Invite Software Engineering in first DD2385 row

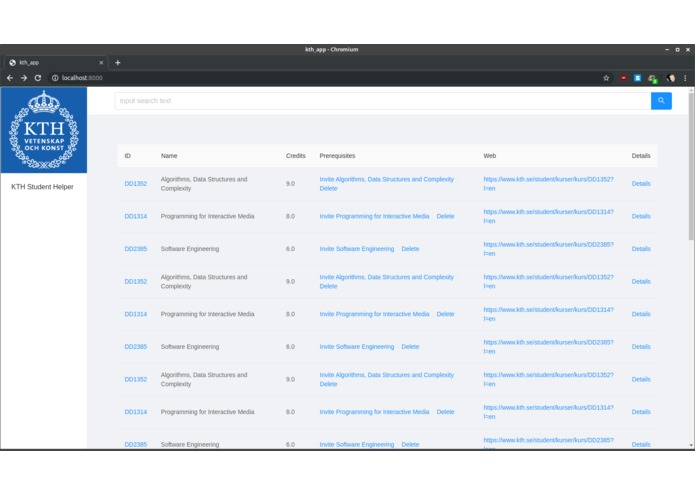pos(357,249)
